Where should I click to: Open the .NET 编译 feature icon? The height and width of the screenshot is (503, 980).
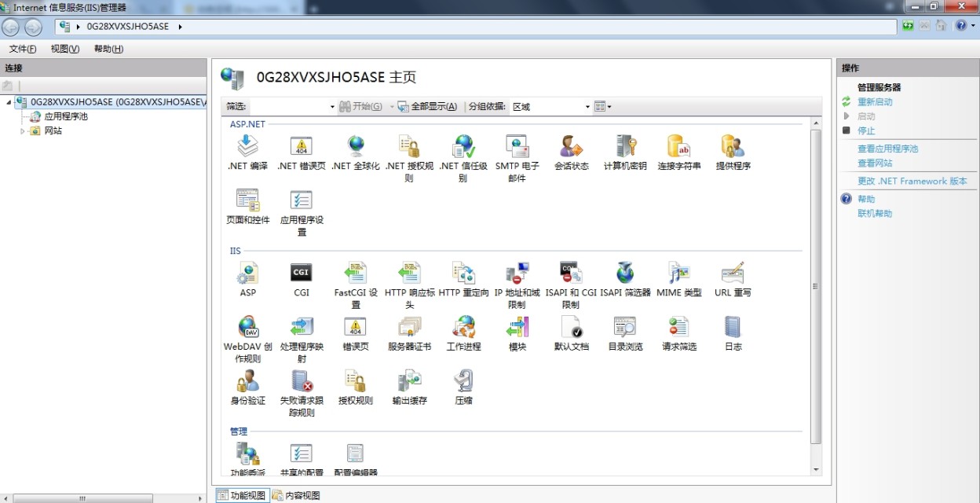coord(247,152)
